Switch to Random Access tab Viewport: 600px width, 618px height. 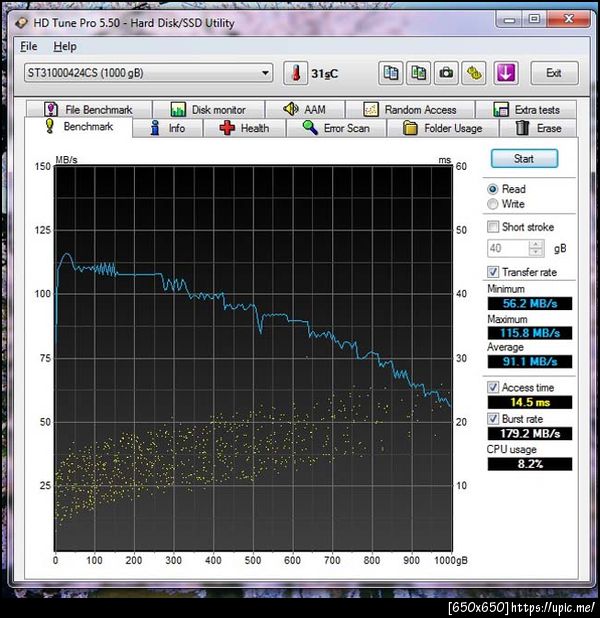(410, 109)
